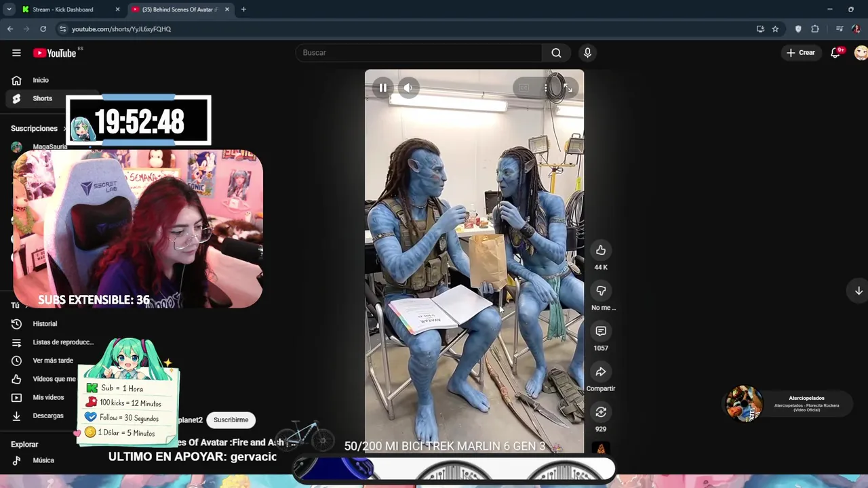Go to YouTube home via logo

(55, 53)
